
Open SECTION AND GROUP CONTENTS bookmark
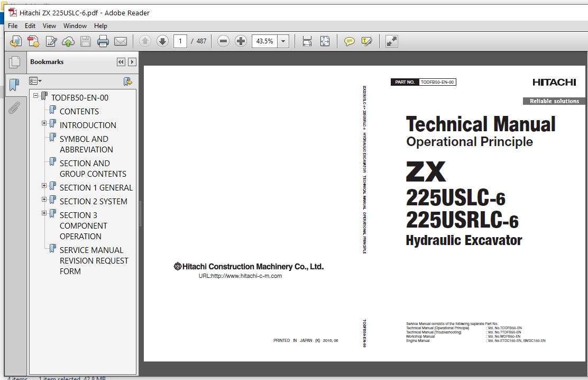[x=93, y=169]
